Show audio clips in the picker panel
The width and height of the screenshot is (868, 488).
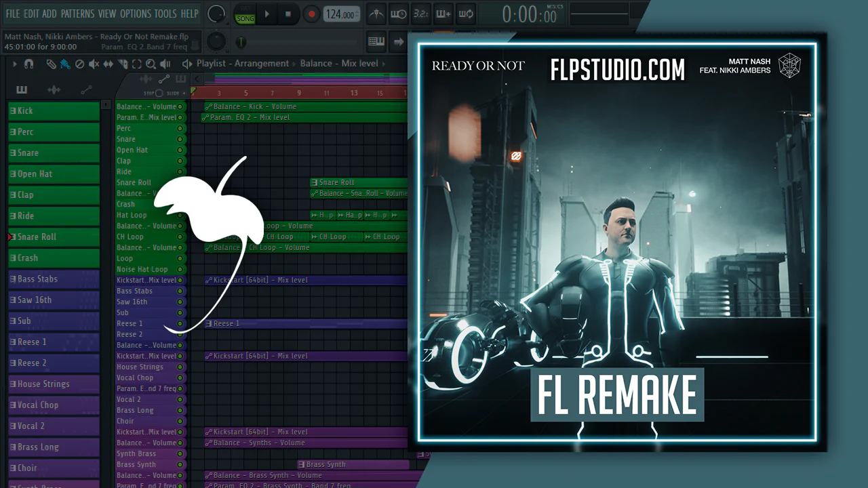point(54,89)
